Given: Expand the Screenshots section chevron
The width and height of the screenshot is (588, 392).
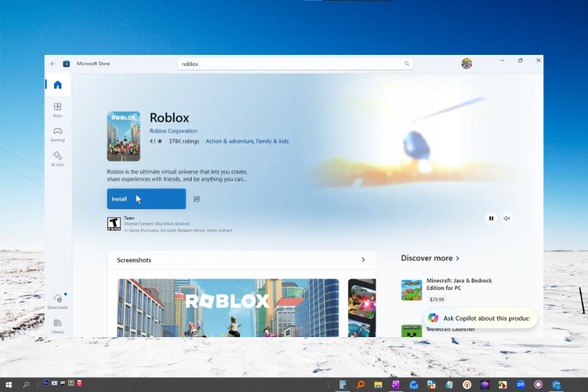Looking at the screenshot, I should (x=363, y=260).
